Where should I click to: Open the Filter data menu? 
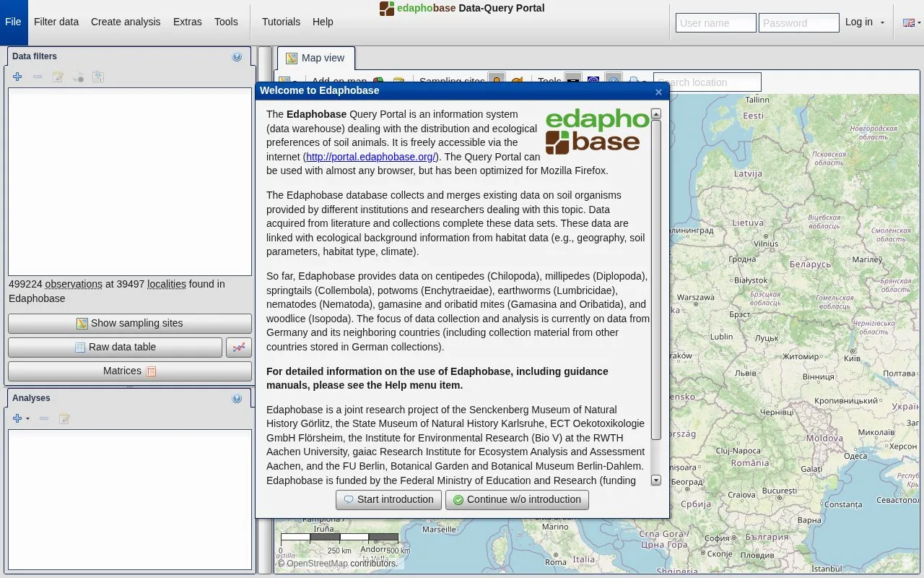click(56, 22)
